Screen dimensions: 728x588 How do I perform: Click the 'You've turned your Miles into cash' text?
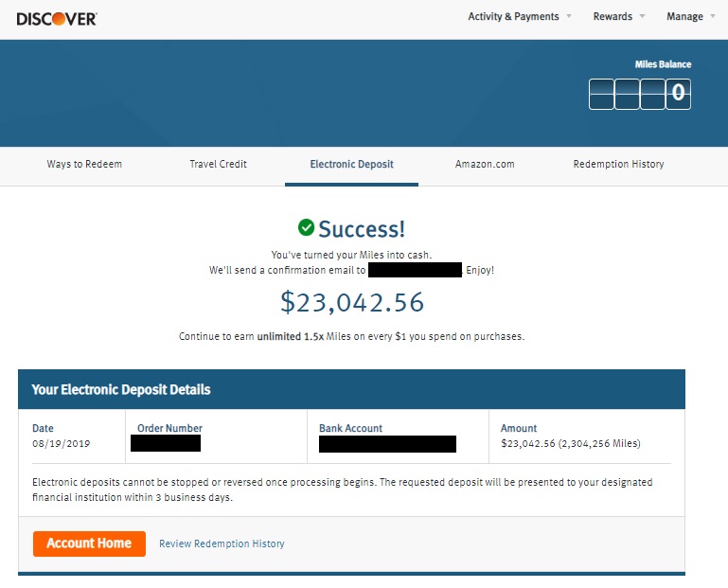[x=351, y=255]
